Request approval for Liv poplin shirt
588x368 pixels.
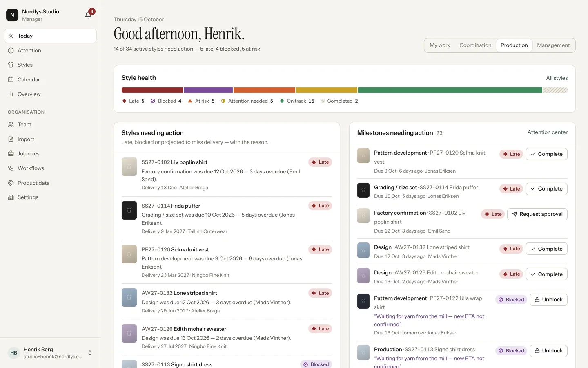click(537, 214)
